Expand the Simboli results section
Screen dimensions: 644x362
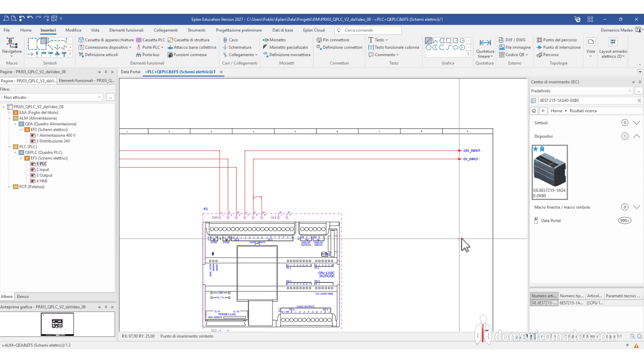(x=637, y=123)
